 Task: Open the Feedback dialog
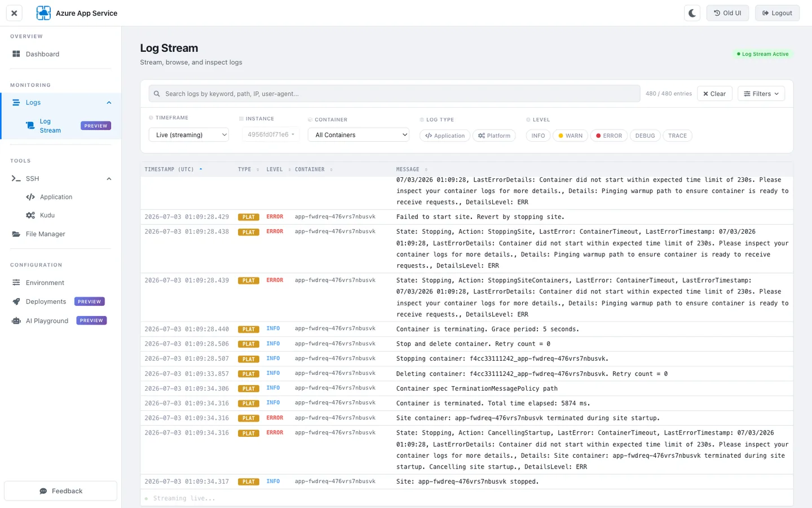coord(61,491)
